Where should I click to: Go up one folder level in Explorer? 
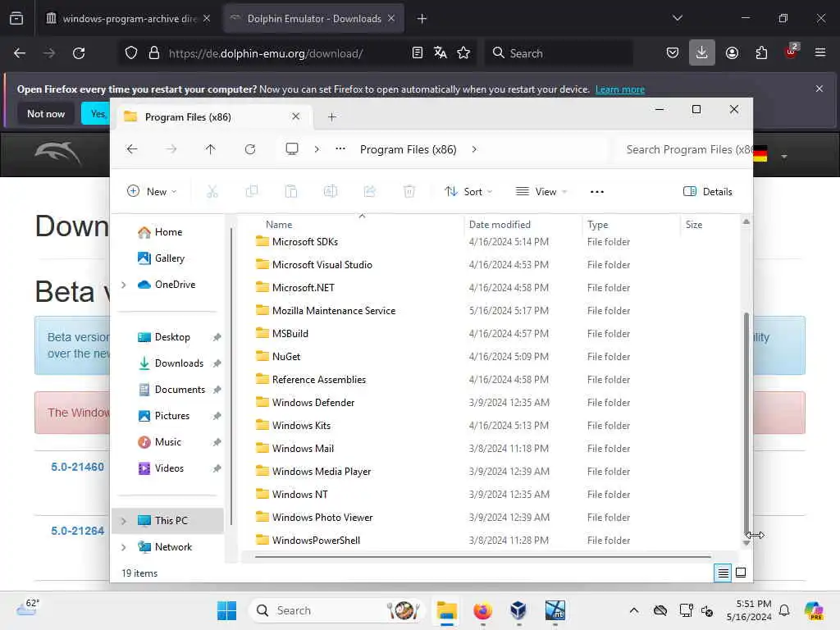211,149
